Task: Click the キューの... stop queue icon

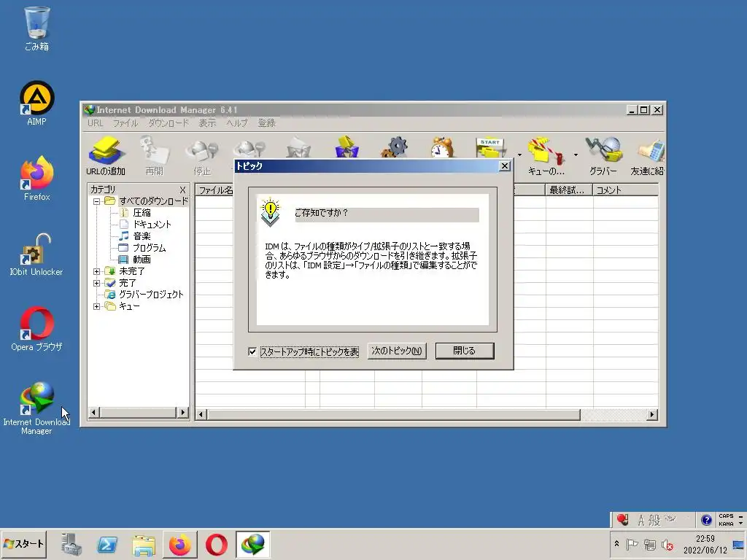Action: click(x=546, y=155)
